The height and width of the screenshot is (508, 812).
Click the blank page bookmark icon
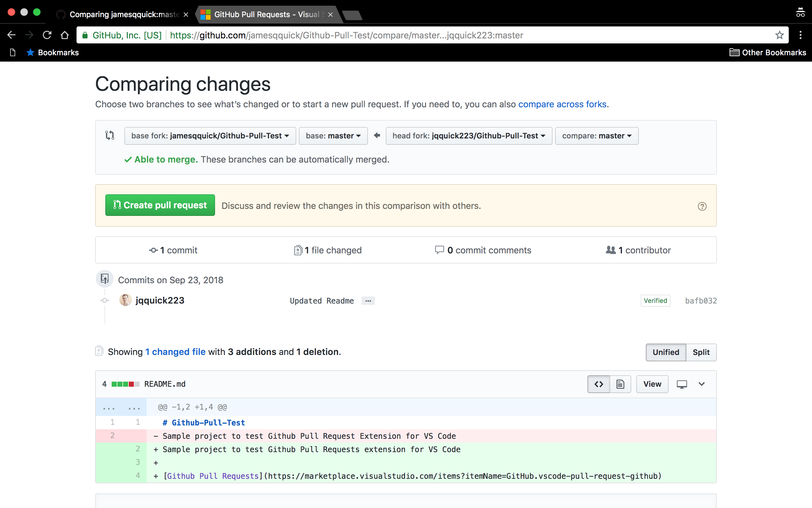coord(13,52)
